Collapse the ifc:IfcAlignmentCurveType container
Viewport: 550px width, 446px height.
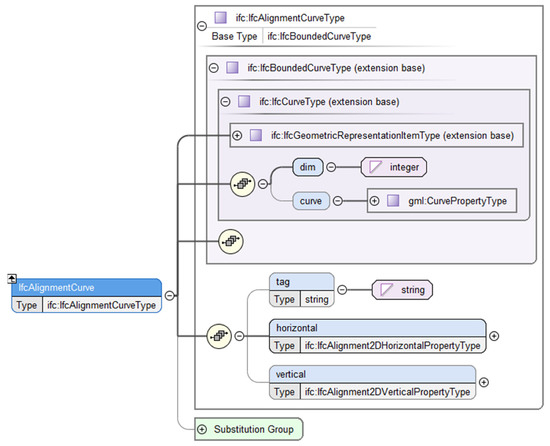[202, 26]
